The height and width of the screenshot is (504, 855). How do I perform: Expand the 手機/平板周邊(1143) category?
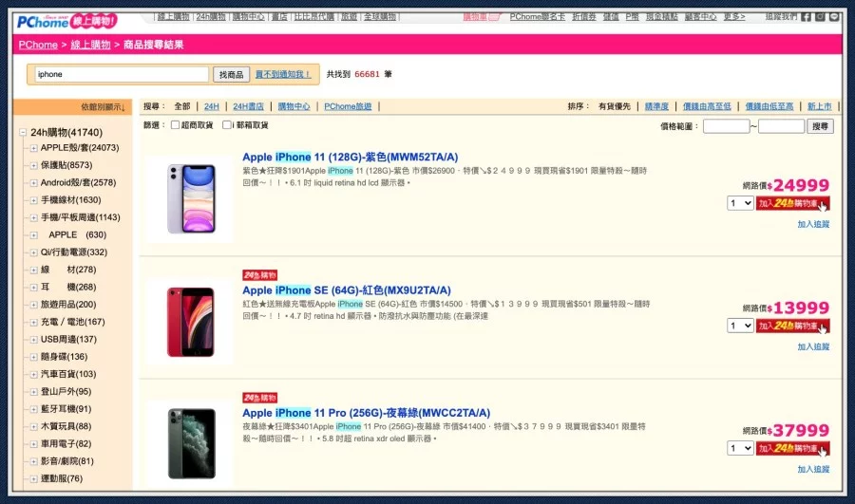click(34, 218)
